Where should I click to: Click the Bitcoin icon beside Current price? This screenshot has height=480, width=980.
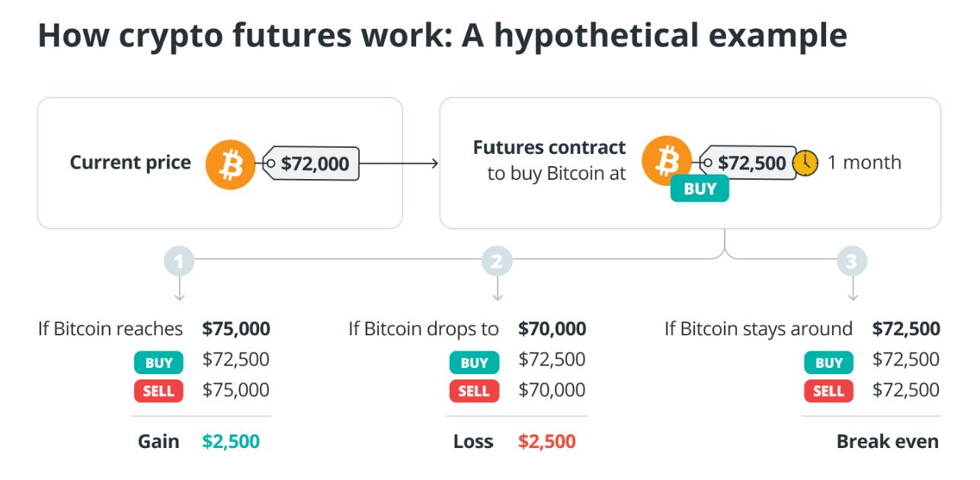(230, 163)
